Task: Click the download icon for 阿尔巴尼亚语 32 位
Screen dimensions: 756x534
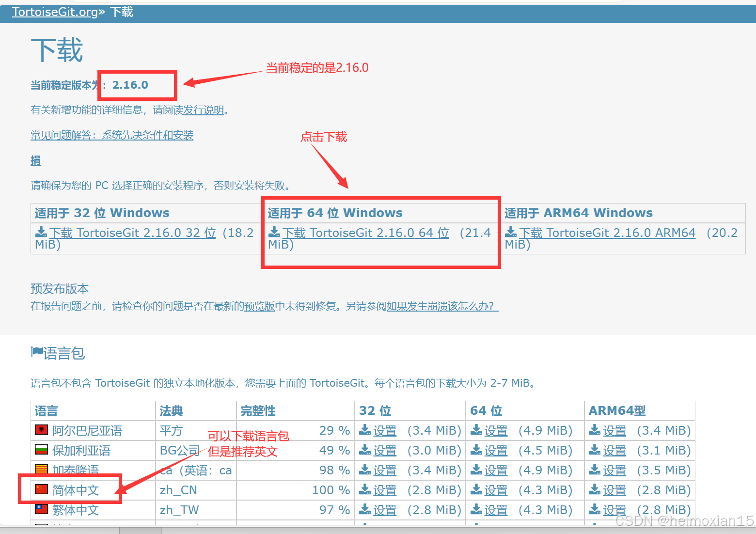Action: click(x=365, y=430)
